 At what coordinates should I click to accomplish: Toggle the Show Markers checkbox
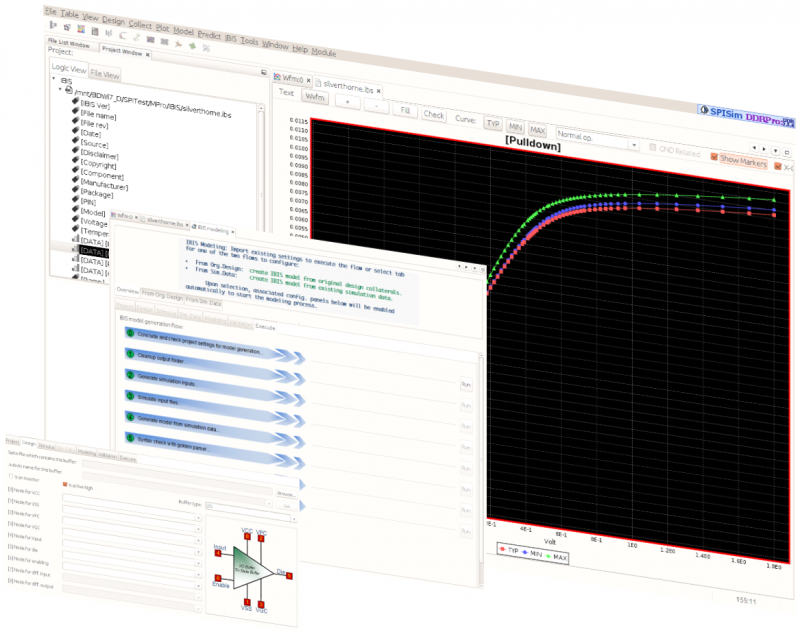point(714,158)
